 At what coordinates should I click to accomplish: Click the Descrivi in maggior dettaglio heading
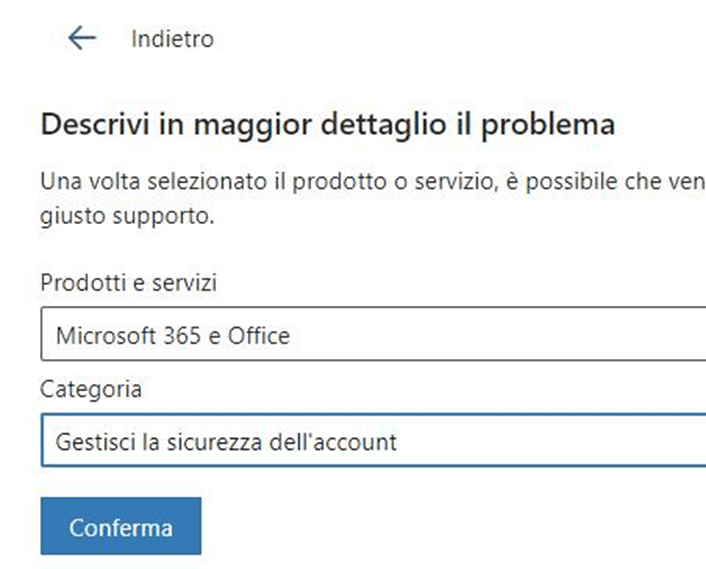coord(328,125)
